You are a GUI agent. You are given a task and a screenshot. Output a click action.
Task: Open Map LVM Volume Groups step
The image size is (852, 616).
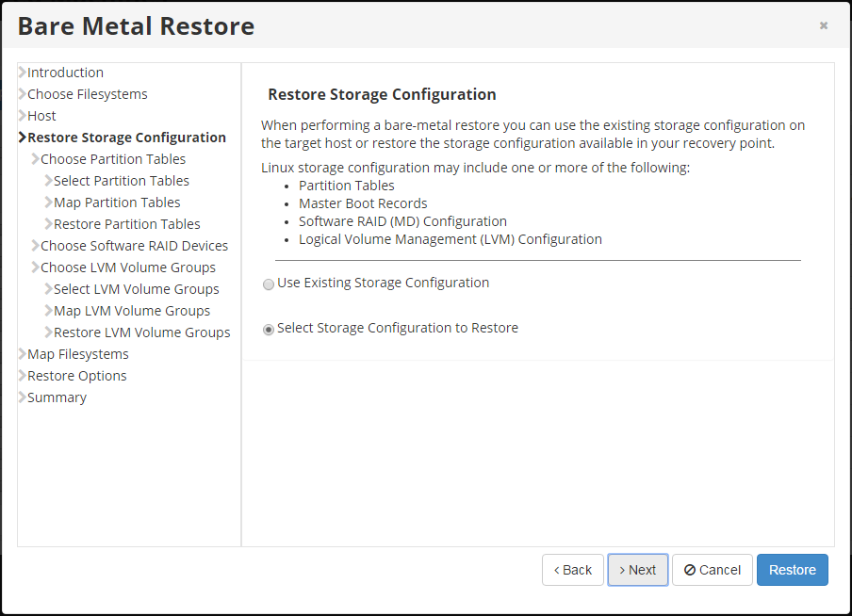(x=132, y=311)
